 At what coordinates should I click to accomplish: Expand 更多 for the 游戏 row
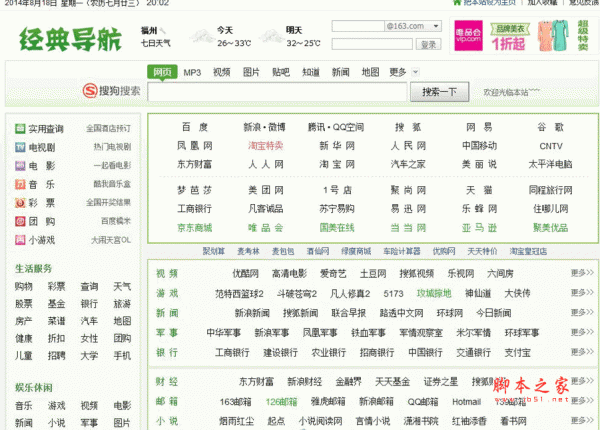pyautogui.click(x=582, y=293)
